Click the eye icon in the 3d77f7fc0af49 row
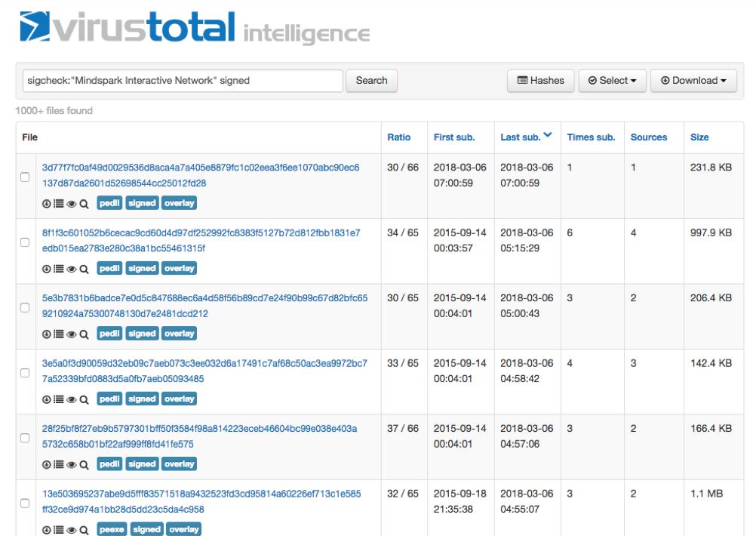Viewport: 756px width, 536px height. [x=72, y=204]
